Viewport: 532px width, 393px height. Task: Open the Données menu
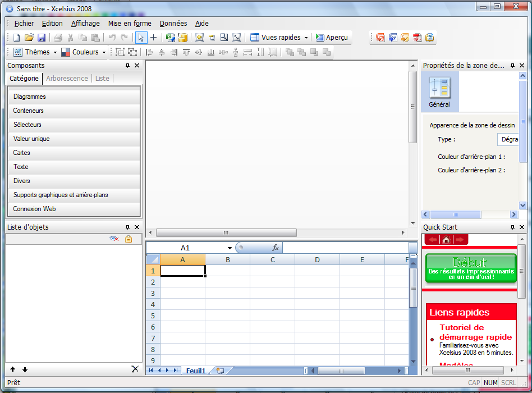pyautogui.click(x=173, y=24)
